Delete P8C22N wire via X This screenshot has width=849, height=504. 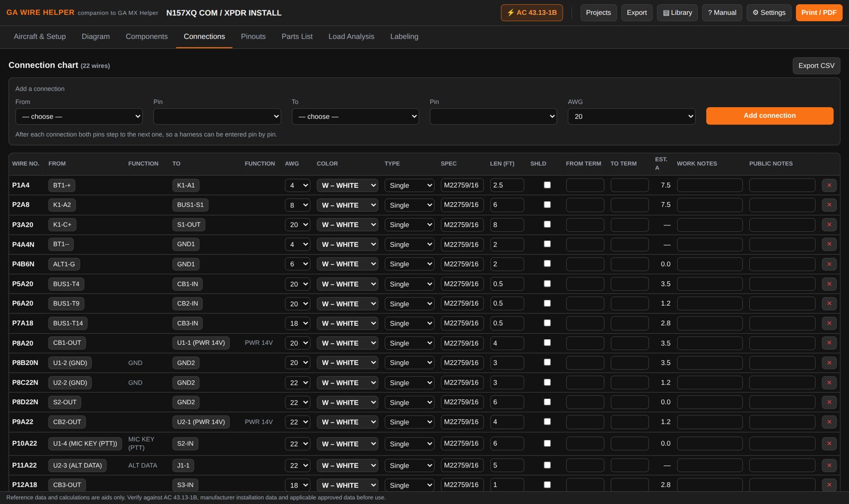coord(829,383)
